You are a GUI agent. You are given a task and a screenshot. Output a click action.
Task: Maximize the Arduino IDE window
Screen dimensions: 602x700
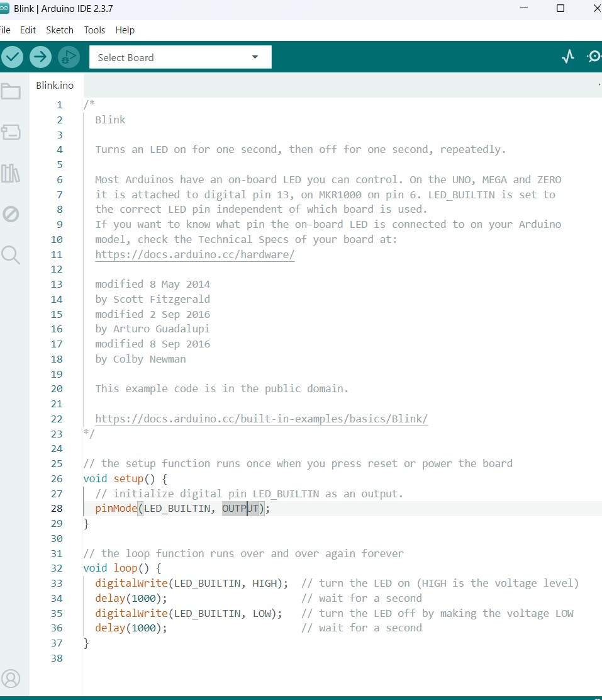pyautogui.click(x=560, y=8)
